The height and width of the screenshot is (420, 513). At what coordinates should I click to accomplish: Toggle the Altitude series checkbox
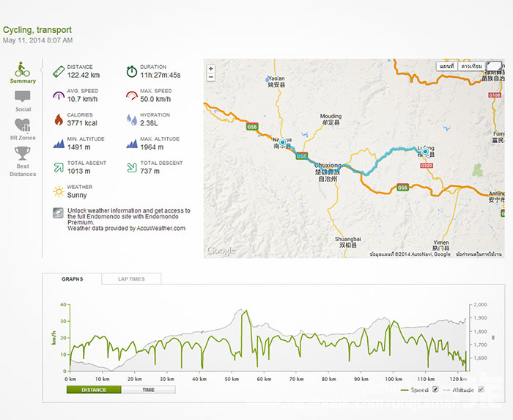pyautogui.click(x=481, y=389)
